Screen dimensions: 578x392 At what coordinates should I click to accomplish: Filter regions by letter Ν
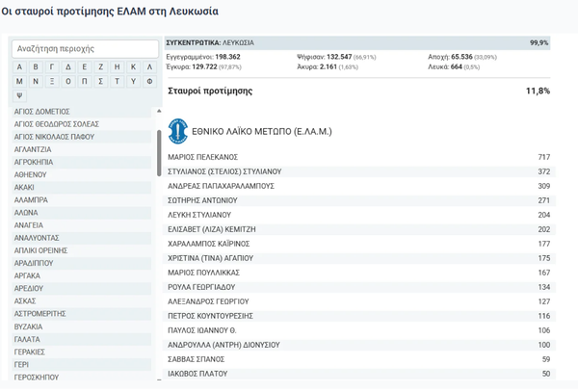[36, 82]
